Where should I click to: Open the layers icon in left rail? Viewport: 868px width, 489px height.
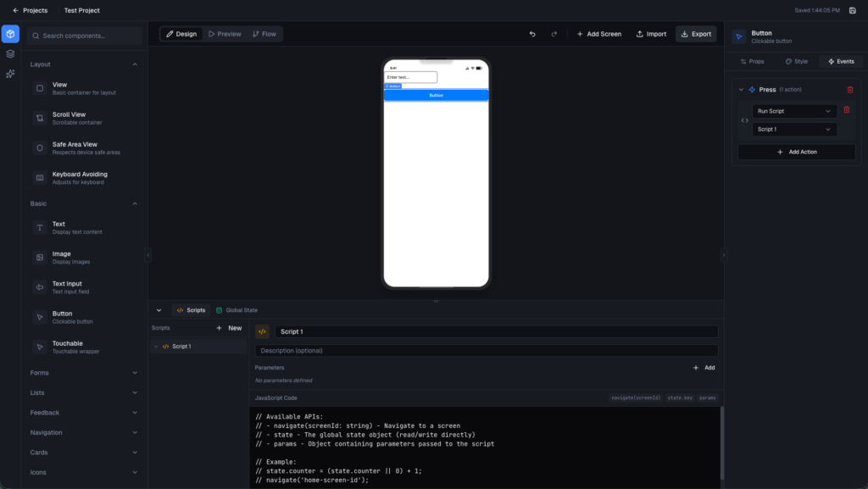(10, 54)
